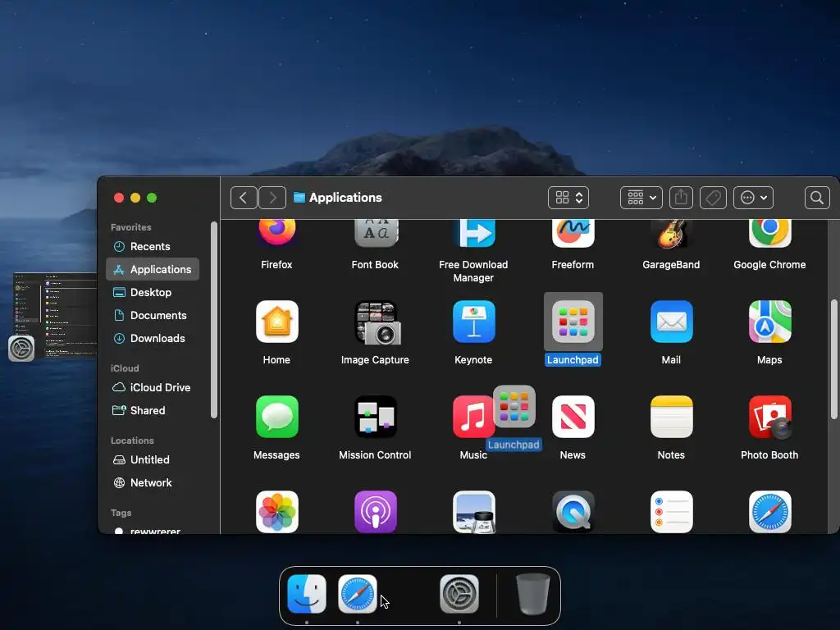The image size is (840, 630).
Task: Close the Finder window with red button
Action: tap(119, 198)
